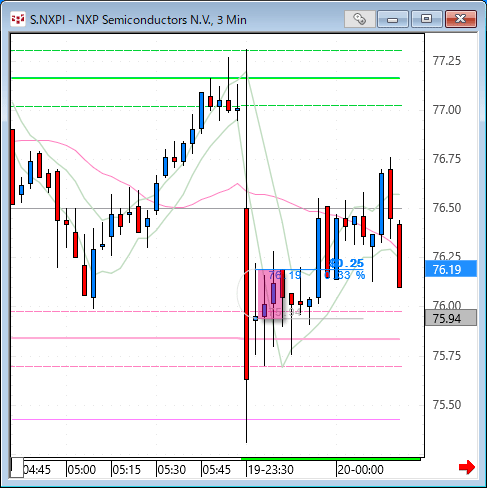The width and height of the screenshot is (487, 488).
Task: Click the 0.33 % change annotation
Action: click(345, 275)
